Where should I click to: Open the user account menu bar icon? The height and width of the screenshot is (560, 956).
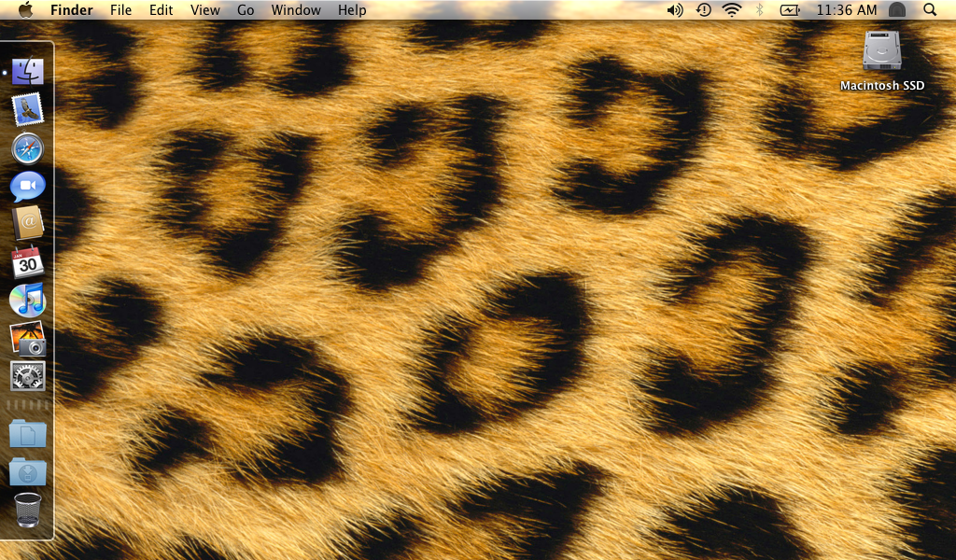897,9
